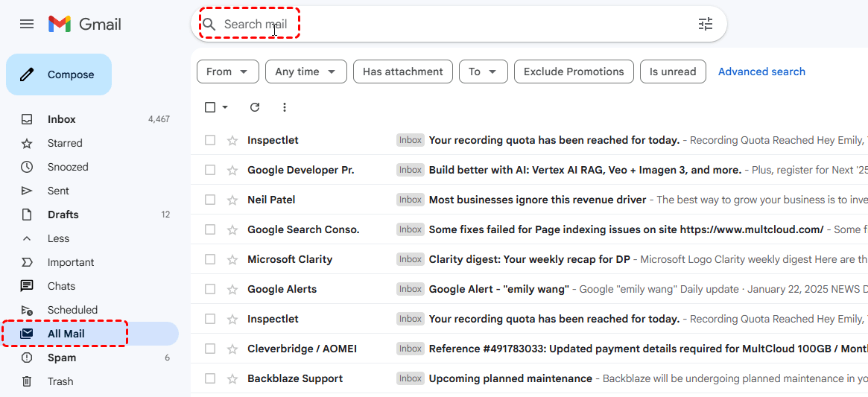Star the Microsoft Clarity email

(232, 259)
